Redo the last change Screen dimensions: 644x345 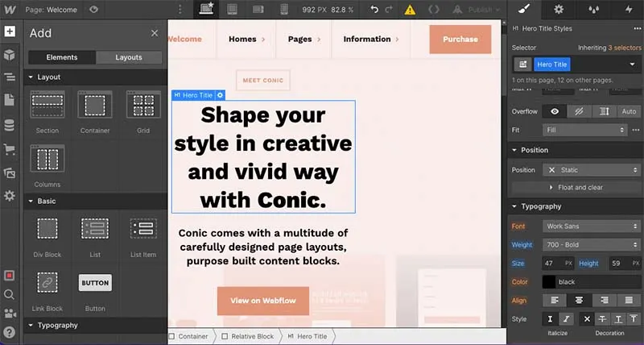tap(390, 10)
